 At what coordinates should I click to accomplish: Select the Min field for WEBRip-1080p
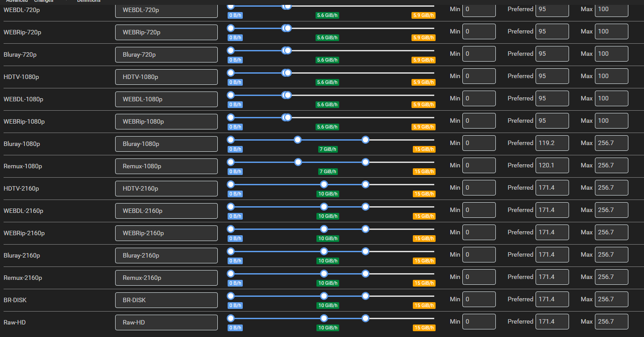[x=479, y=121]
